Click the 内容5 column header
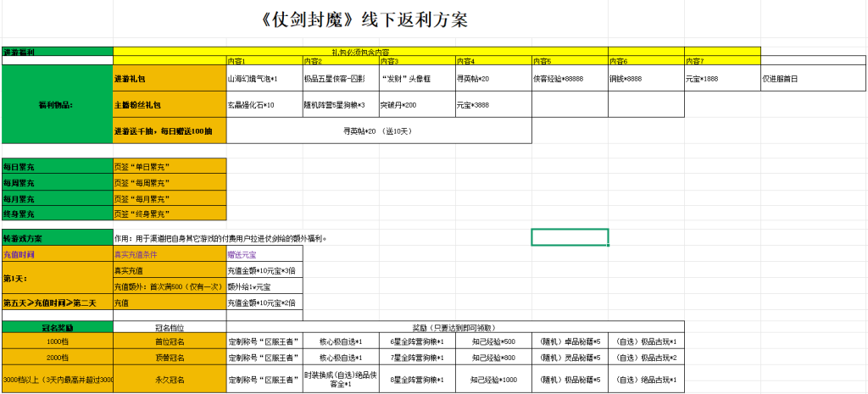The width and height of the screenshot is (868, 394). [570, 60]
